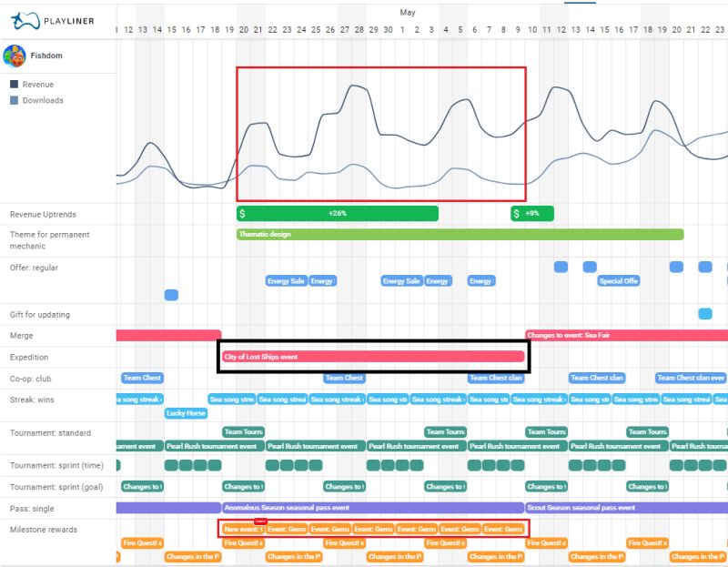Select the Expedition row label
728x567 pixels.
coord(29,357)
